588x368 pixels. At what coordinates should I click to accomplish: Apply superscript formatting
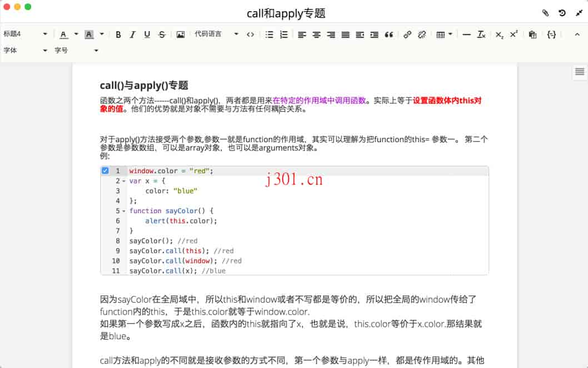513,34
